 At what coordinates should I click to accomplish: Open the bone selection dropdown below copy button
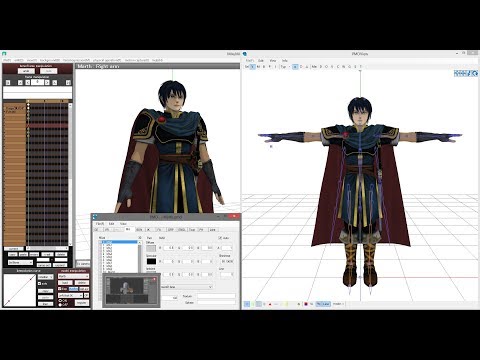[20, 262]
